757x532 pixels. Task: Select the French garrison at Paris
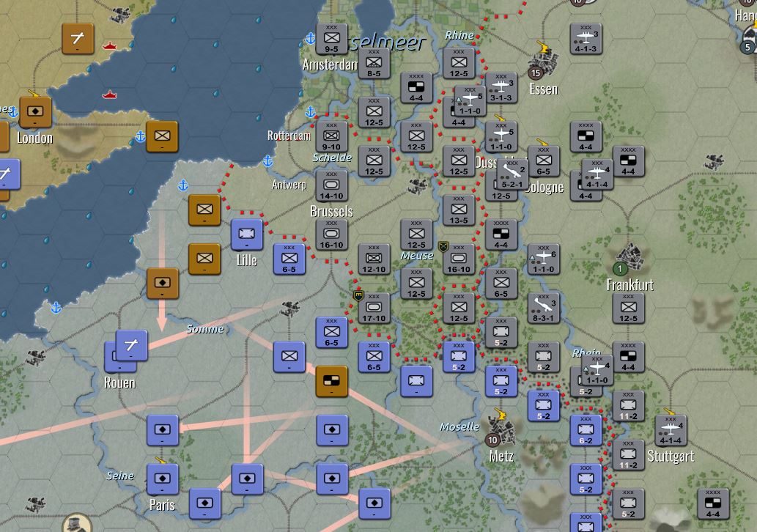click(162, 479)
